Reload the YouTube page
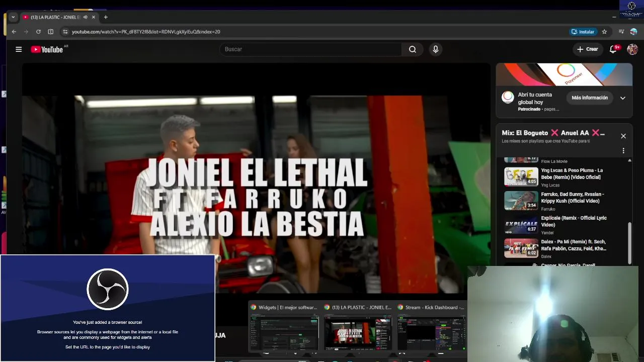Viewport: 644px width, 362px height. (x=38, y=32)
